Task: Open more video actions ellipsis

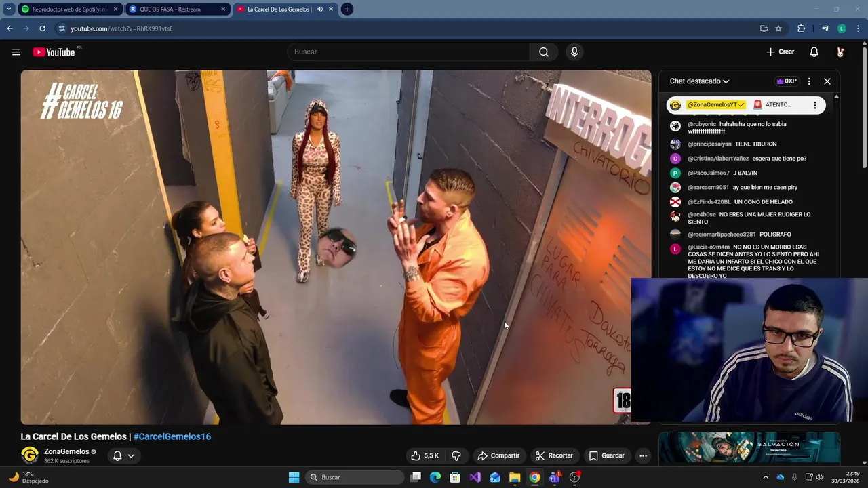Action: click(644, 455)
